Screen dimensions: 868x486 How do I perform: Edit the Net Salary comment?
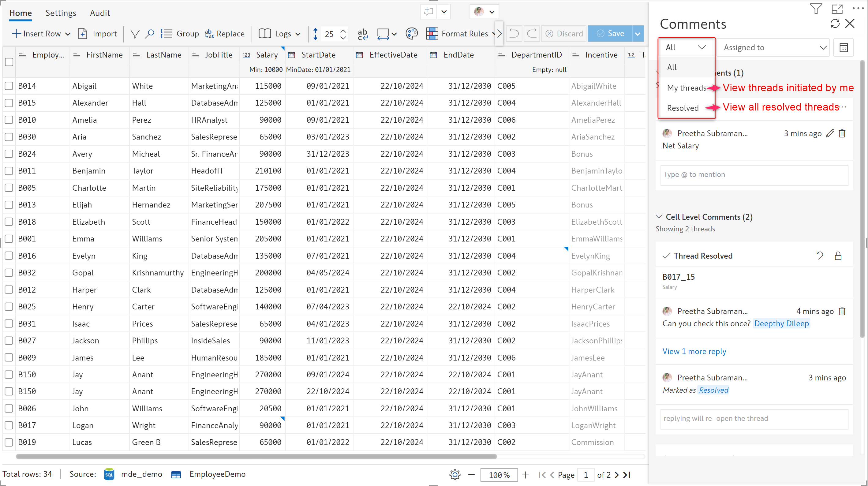830,133
